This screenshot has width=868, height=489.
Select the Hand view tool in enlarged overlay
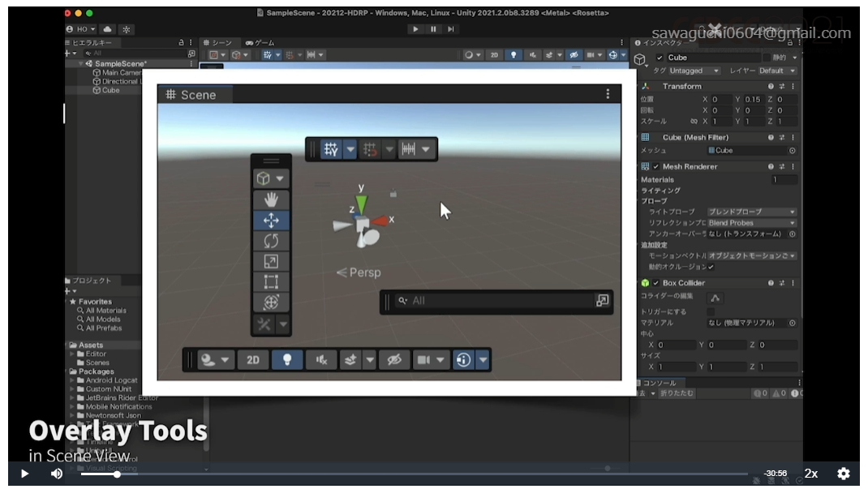(x=271, y=199)
